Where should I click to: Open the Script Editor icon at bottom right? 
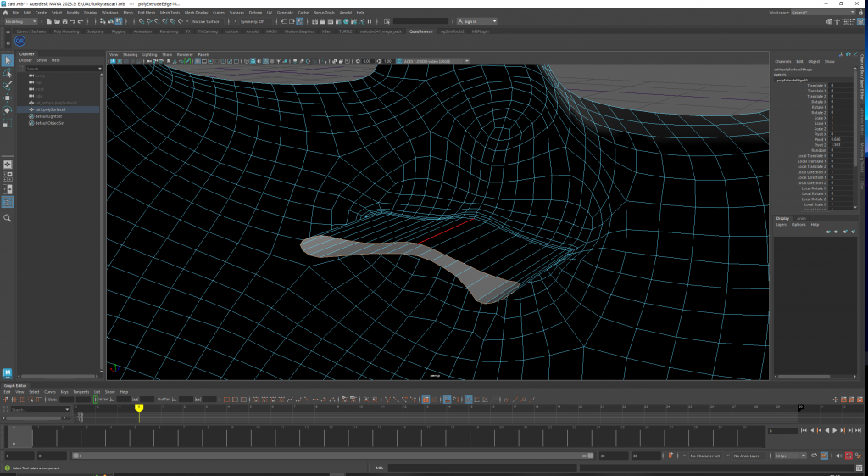click(x=859, y=468)
